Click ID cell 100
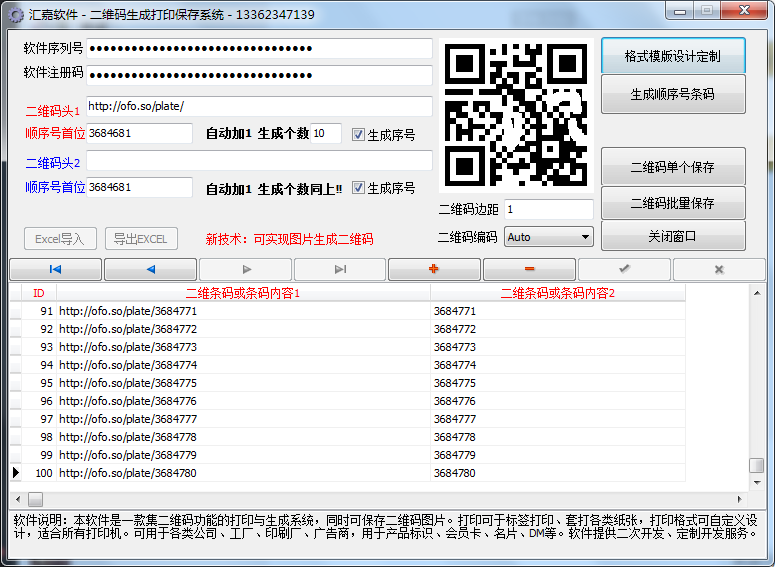The height and width of the screenshot is (567, 775). click(x=39, y=473)
